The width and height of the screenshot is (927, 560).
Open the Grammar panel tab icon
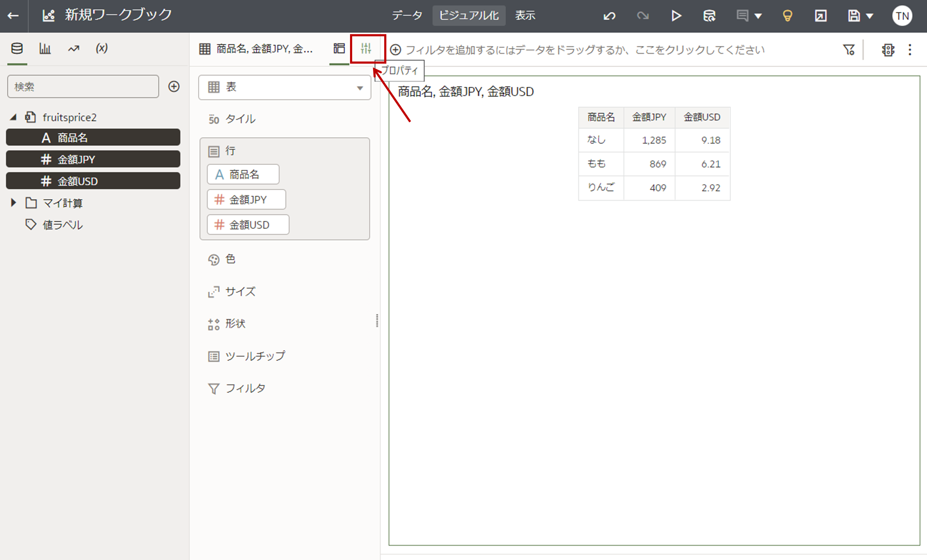click(x=339, y=49)
